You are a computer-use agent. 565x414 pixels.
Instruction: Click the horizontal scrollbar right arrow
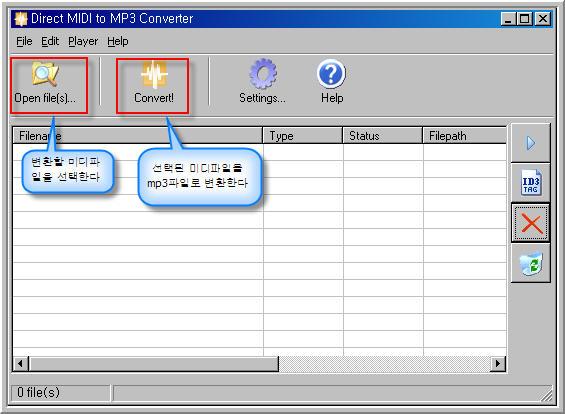[498, 364]
